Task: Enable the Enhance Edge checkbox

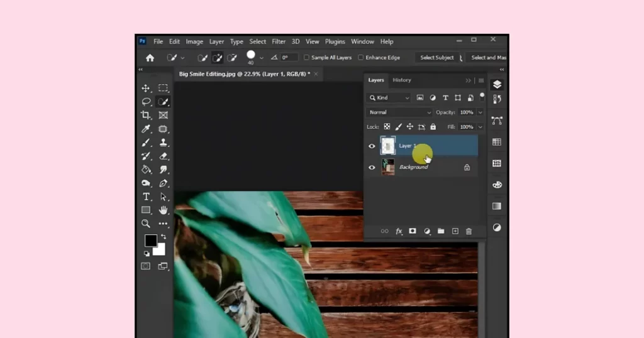Action: point(360,58)
